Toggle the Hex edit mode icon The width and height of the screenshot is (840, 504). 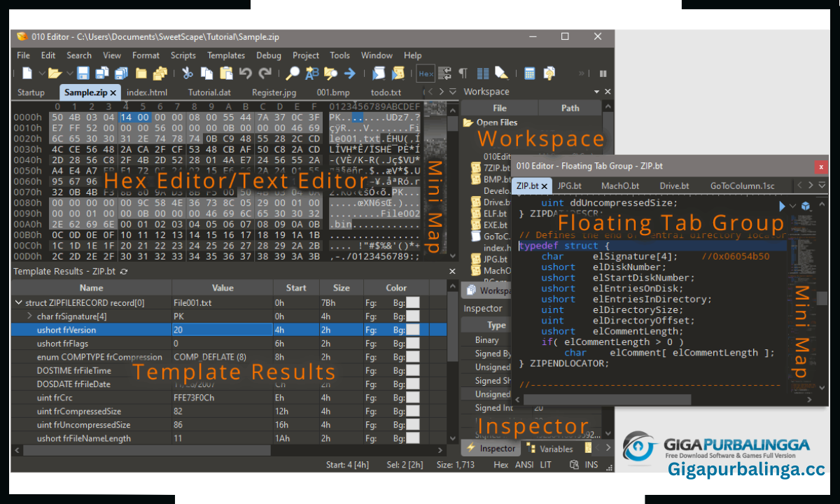426,73
